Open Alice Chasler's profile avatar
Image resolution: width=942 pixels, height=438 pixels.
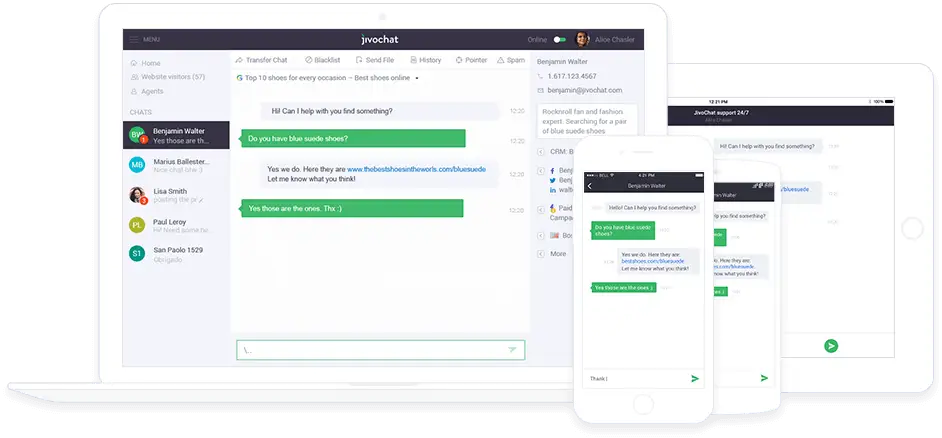tap(582, 40)
